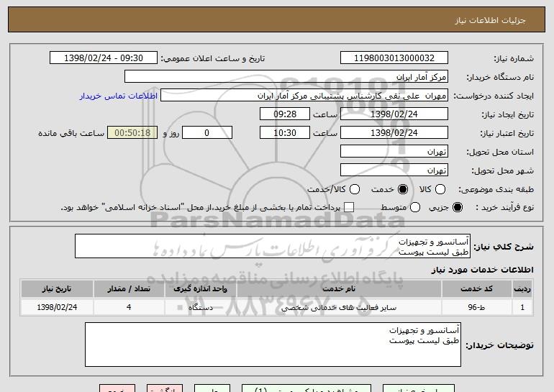This screenshot has width=554, height=392.
Task: Click the delivery city field شهر محل تحویل
Action: [394, 170]
